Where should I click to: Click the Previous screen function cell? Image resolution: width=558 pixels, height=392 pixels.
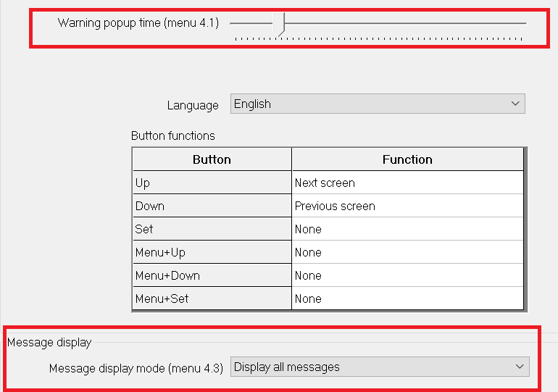point(407,206)
